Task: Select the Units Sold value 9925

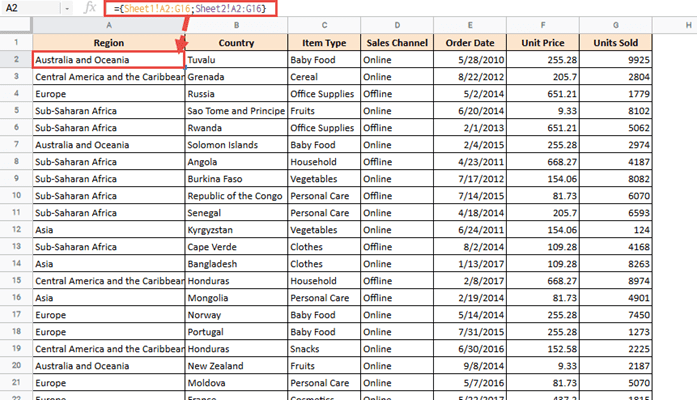Action: [617, 60]
